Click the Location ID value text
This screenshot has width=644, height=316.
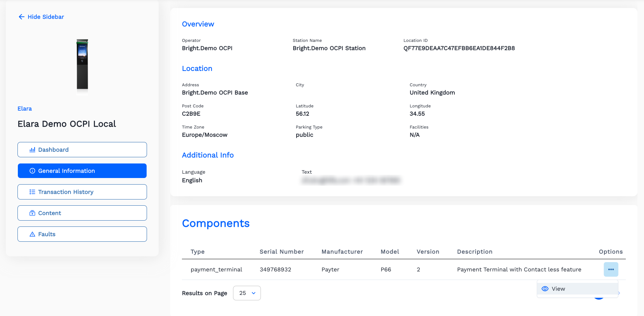pos(459,48)
